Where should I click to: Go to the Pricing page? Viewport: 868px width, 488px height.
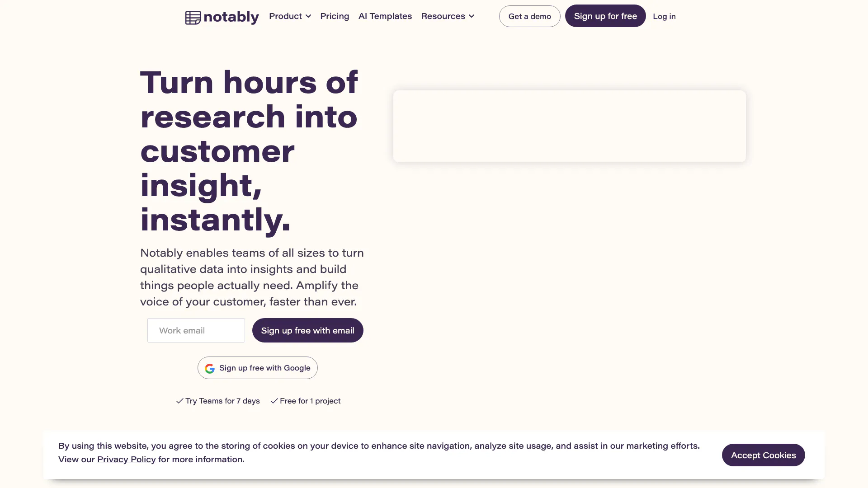tap(335, 16)
